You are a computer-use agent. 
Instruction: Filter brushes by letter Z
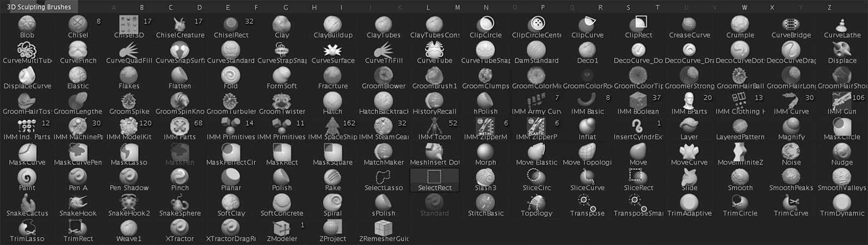pyautogui.click(x=829, y=8)
